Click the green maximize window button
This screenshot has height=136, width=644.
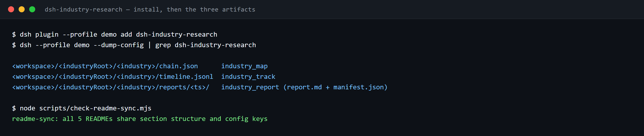(x=32, y=9)
